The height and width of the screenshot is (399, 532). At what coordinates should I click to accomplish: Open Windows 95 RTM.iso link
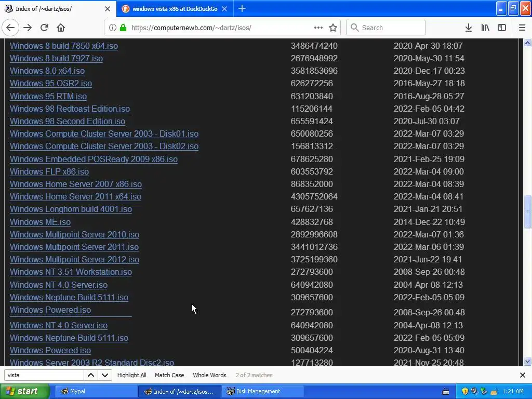point(48,96)
